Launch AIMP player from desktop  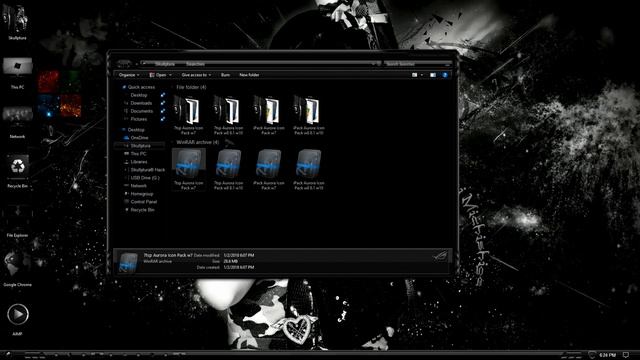pos(17,319)
